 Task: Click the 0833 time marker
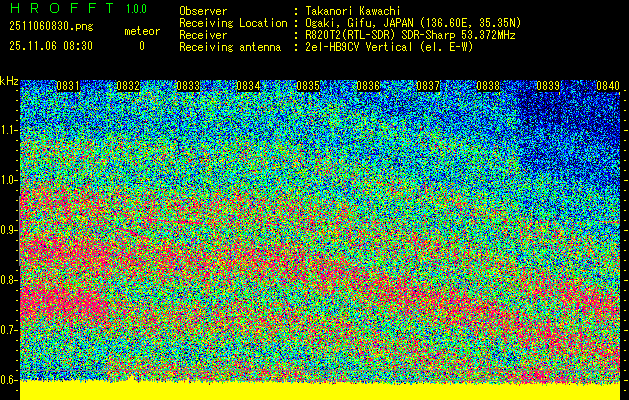tap(188, 86)
